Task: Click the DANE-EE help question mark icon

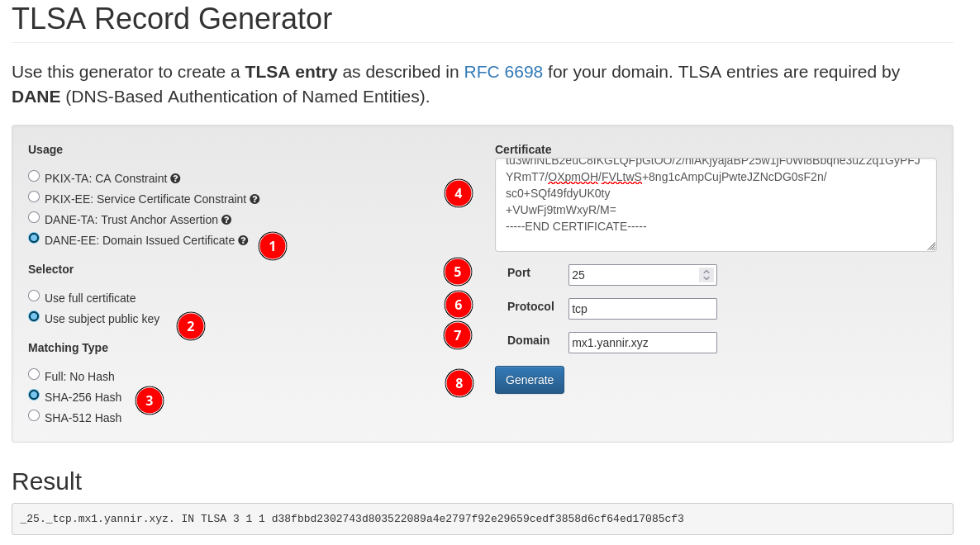Action: click(x=243, y=241)
